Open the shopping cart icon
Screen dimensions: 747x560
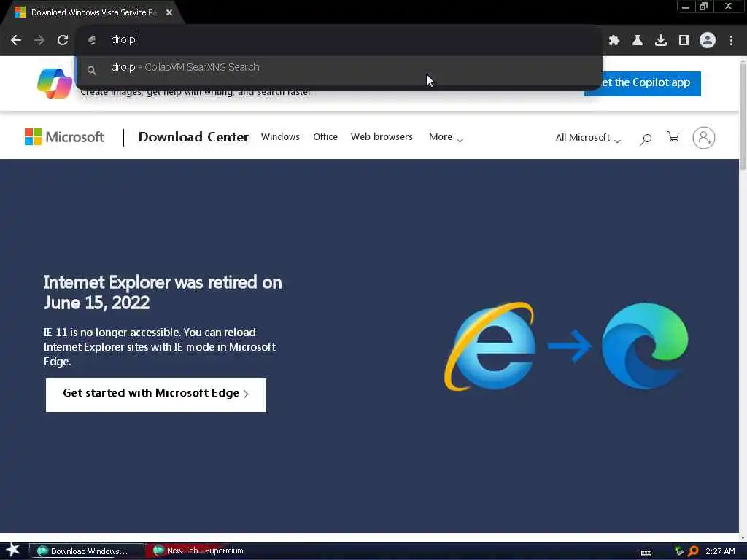673,137
